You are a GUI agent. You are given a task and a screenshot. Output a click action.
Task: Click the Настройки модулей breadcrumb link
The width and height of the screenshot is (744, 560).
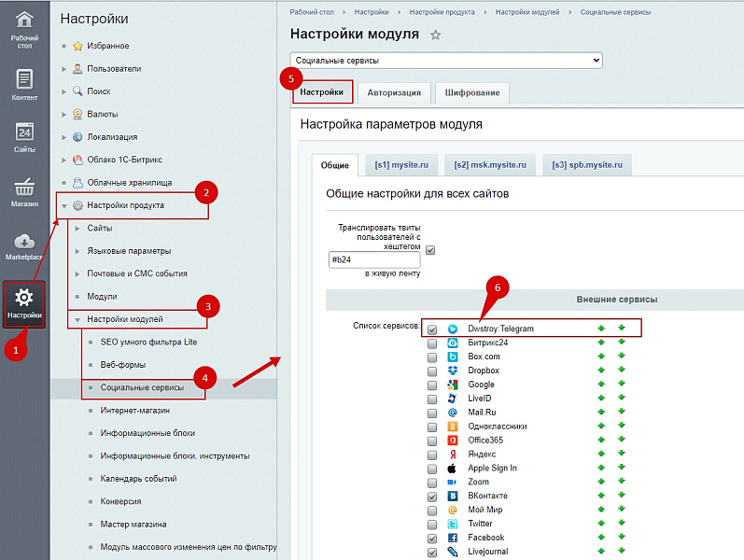(529, 11)
